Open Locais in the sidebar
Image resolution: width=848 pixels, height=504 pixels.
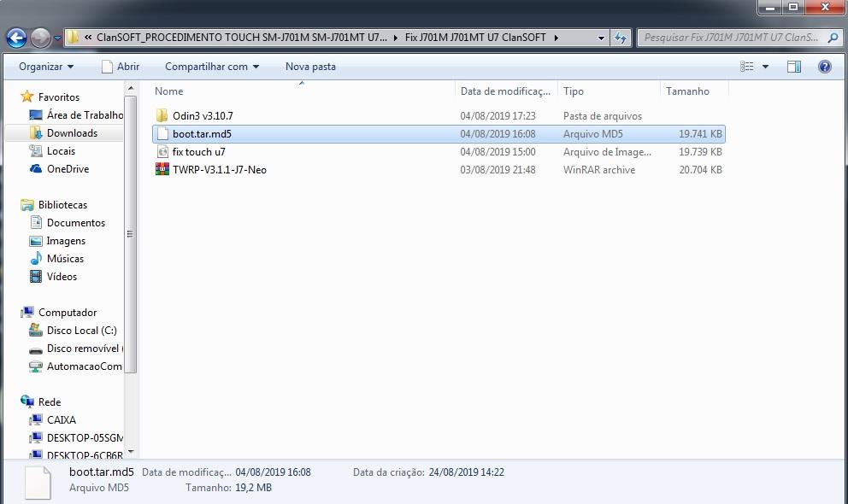tap(52, 150)
